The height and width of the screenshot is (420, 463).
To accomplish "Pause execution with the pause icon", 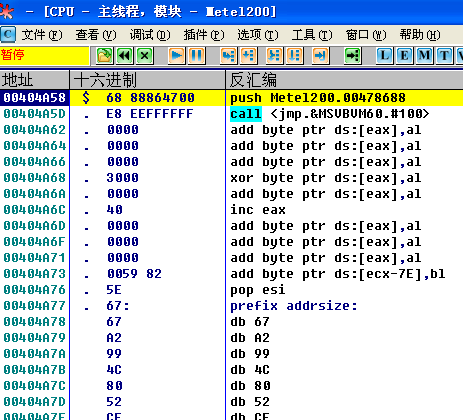I will tap(197, 55).
